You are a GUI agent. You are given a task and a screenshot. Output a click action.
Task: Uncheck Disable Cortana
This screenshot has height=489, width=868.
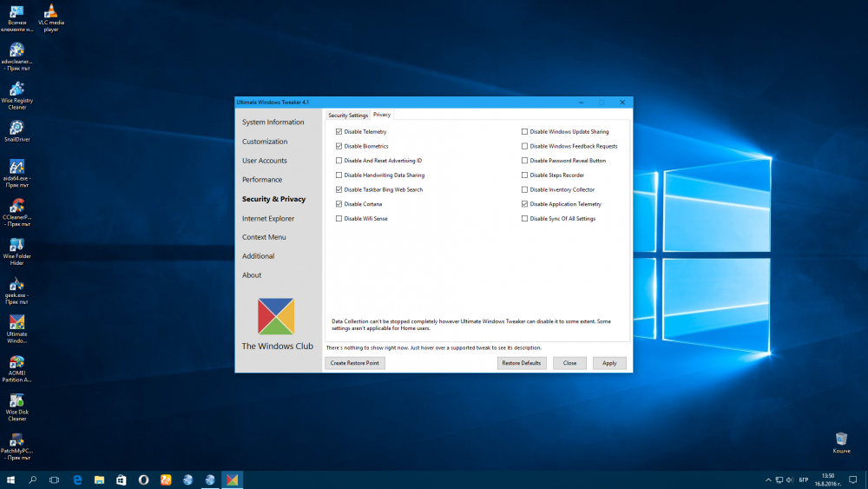click(339, 204)
